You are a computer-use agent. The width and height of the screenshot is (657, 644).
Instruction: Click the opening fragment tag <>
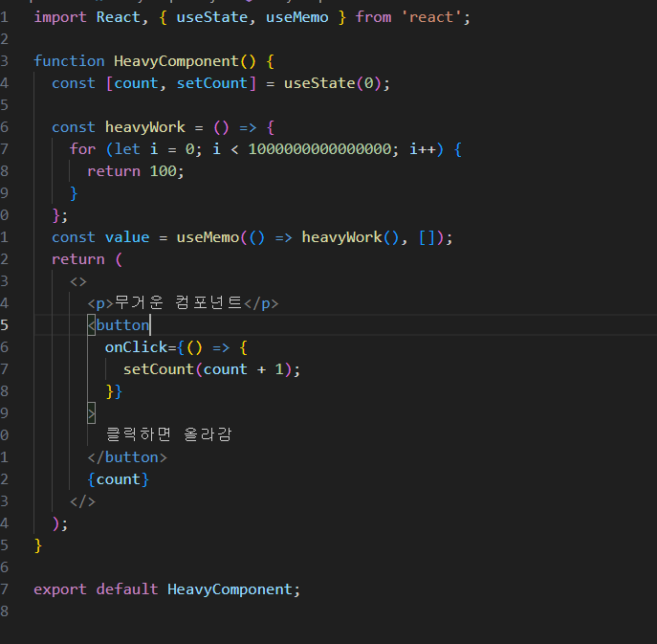(x=78, y=281)
